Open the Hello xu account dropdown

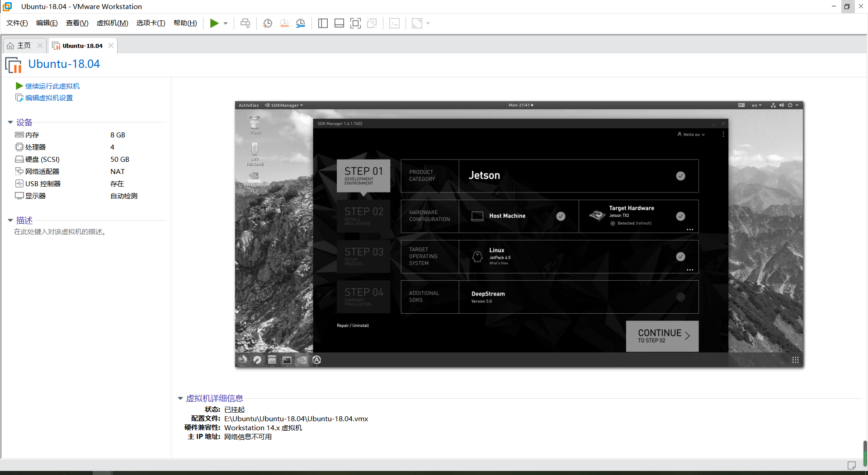690,134
